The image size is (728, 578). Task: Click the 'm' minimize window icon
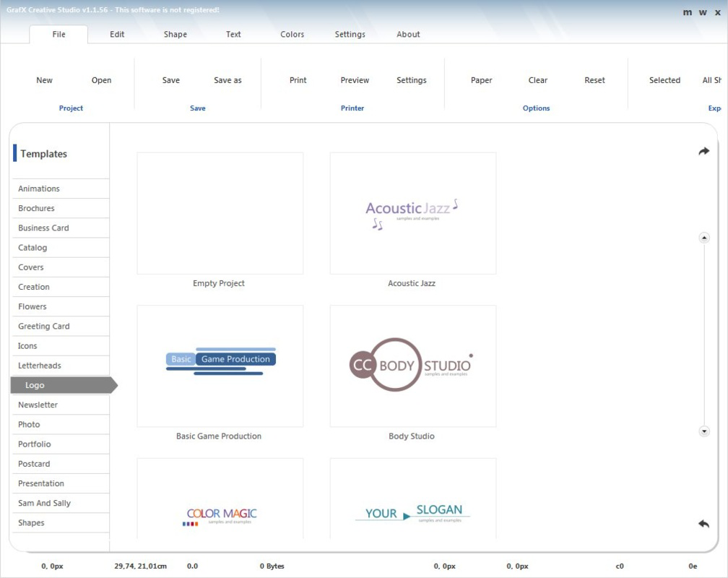point(688,12)
